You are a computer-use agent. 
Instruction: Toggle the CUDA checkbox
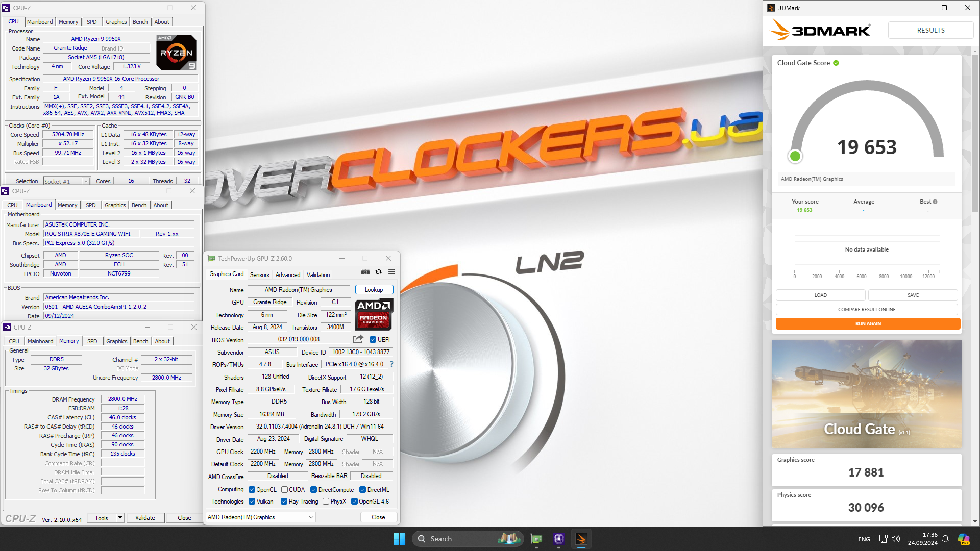[284, 490]
